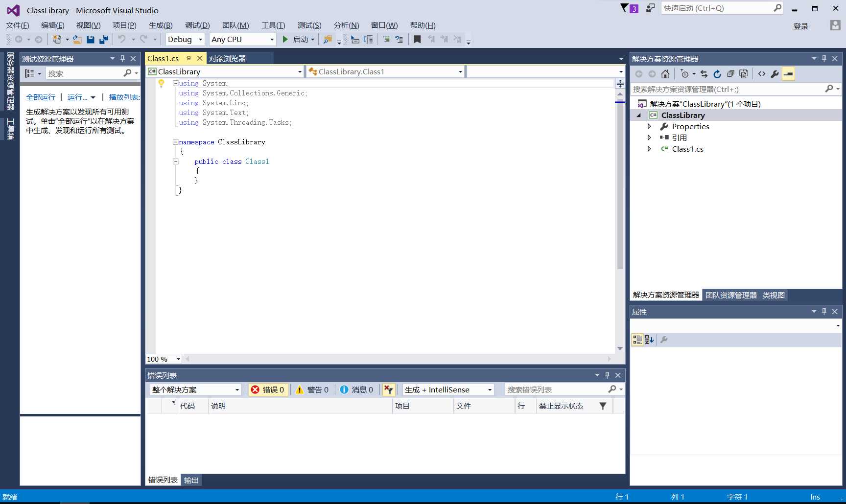The height and width of the screenshot is (504, 846).
Task: Open the ClassLibrary.Class1 type dropdown
Action: [385, 71]
